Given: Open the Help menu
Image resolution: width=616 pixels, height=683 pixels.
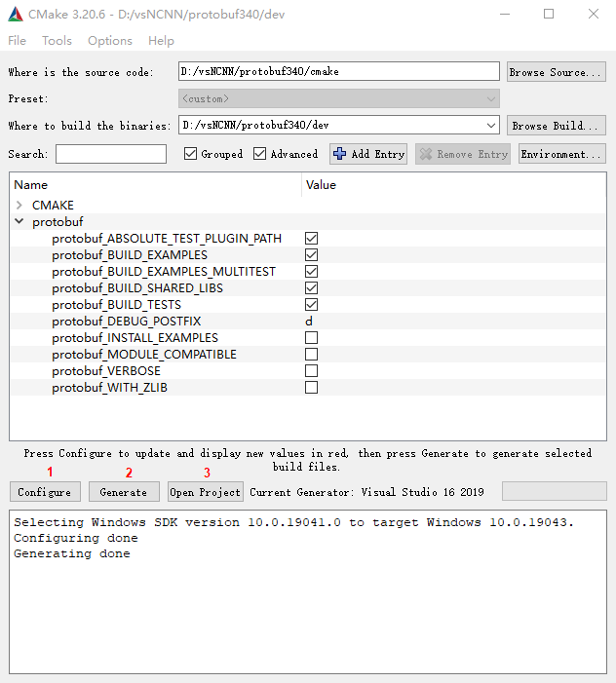Looking at the screenshot, I should 161,41.
